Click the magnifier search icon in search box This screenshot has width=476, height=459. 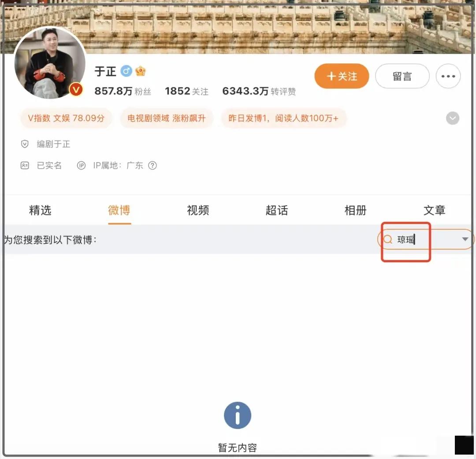(x=388, y=240)
